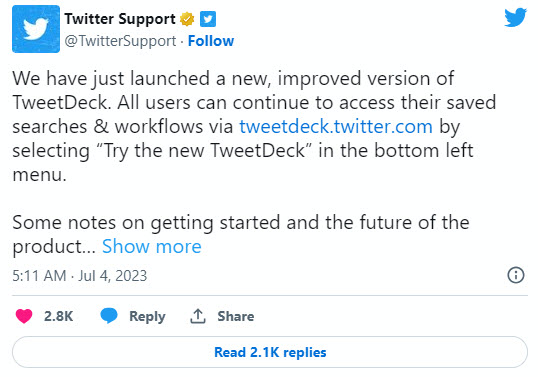
Task: Open Read 2.1K replies
Action: (270, 352)
